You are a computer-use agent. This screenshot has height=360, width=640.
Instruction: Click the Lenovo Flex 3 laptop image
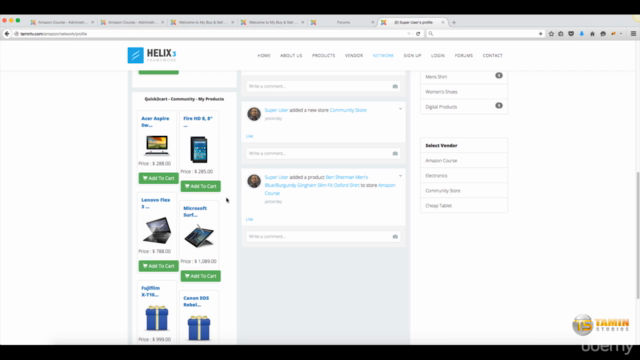[157, 230]
